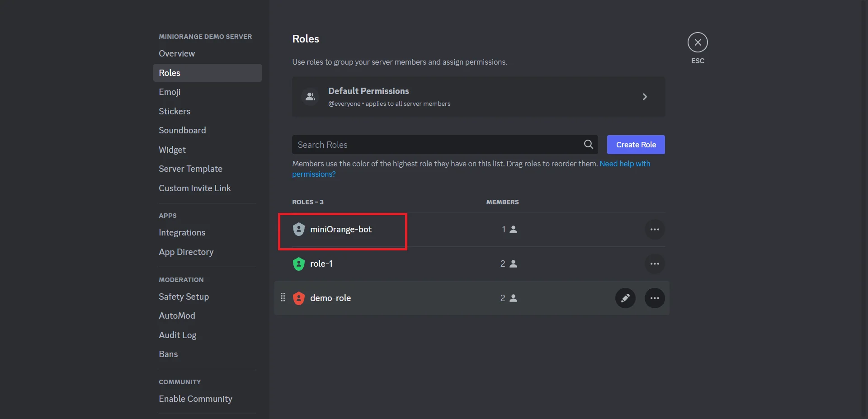Follow the Need help with permissions link

624,164
